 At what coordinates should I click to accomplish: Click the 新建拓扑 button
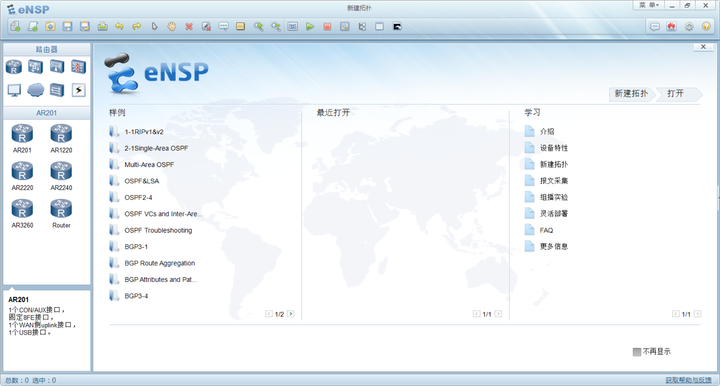click(x=631, y=94)
